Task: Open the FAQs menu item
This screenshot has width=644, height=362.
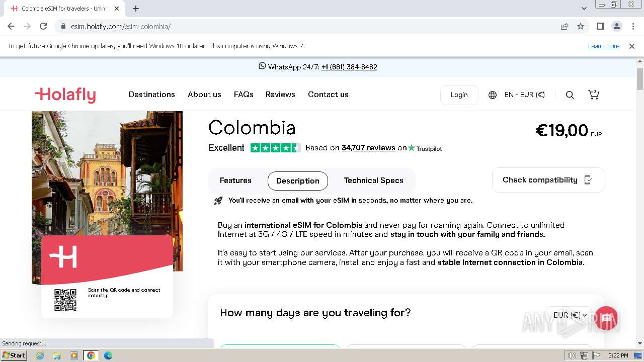Action: (244, 95)
